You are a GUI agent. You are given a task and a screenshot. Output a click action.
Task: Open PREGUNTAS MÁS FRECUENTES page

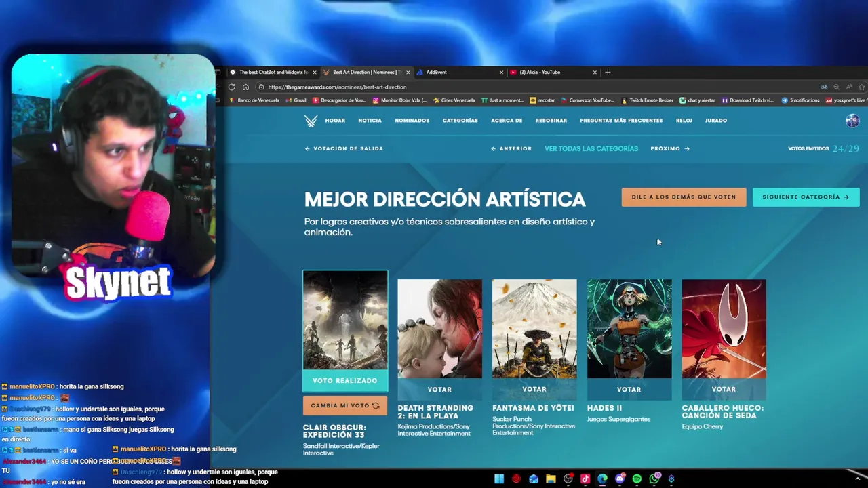621,121
